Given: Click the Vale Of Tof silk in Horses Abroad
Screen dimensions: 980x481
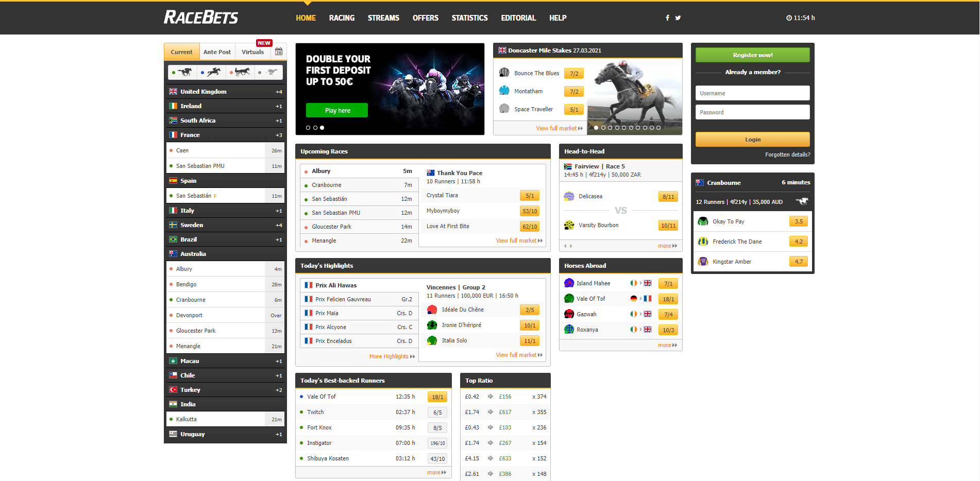Looking at the screenshot, I should [x=569, y=299].
